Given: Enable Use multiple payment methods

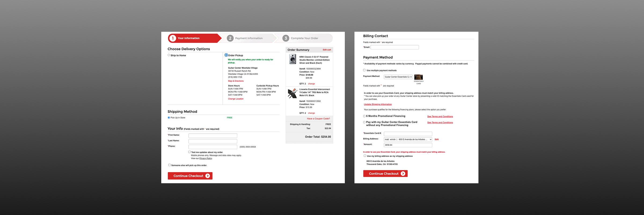Looking at the screenshot, I should point(364,70).
